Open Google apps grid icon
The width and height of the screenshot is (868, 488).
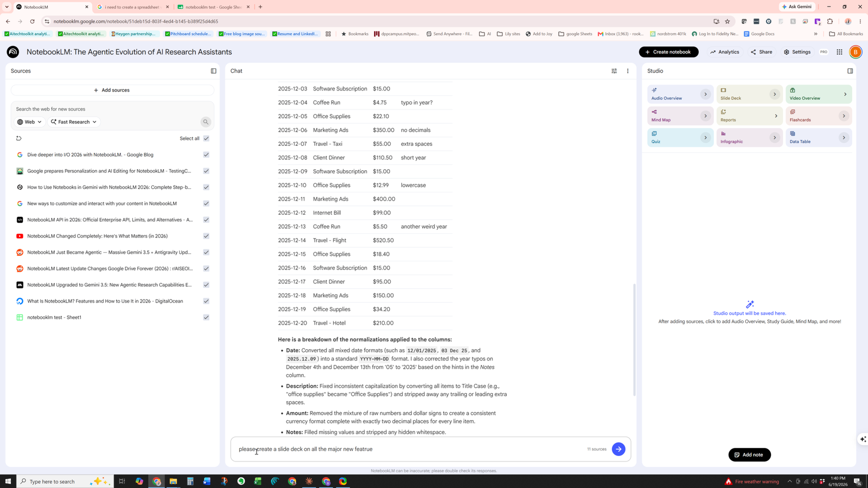pyautogui.click(x=839, y=52)
